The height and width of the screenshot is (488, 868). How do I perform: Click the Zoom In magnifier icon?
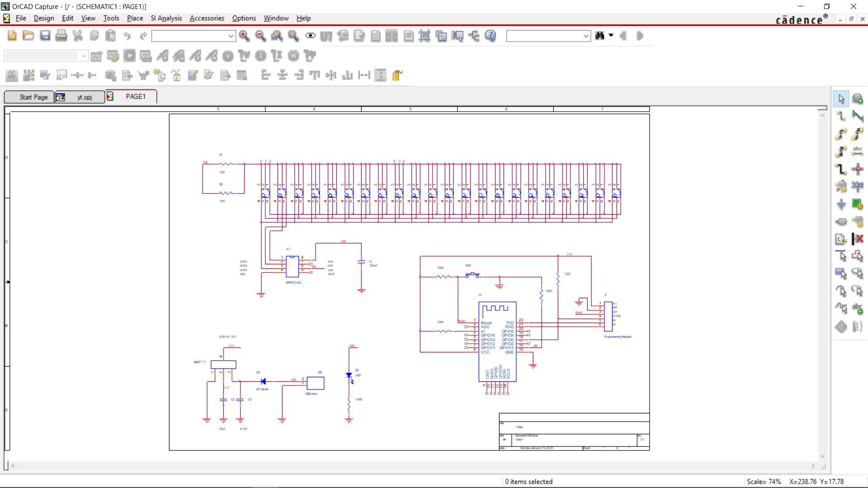tap(244, 36)
